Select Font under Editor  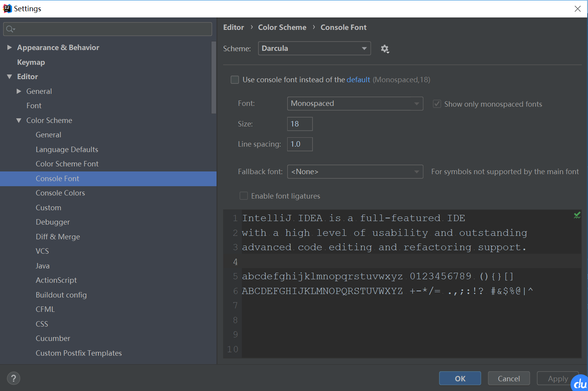[34, 106]
